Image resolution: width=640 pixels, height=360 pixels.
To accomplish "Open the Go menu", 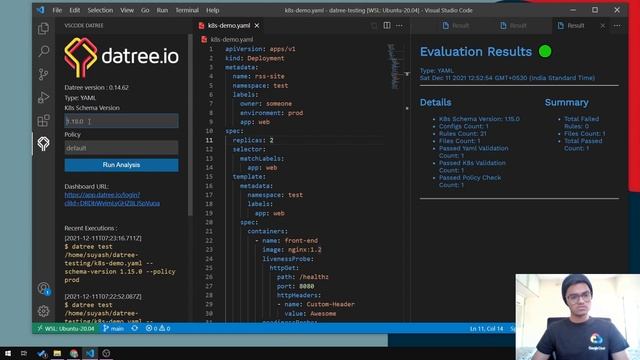I will 145,10.
